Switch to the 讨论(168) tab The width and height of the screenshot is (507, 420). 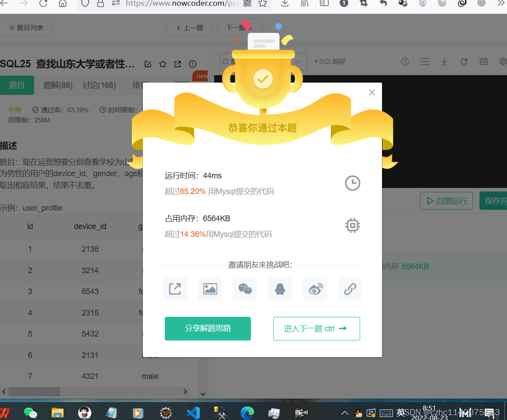point(99,85)
